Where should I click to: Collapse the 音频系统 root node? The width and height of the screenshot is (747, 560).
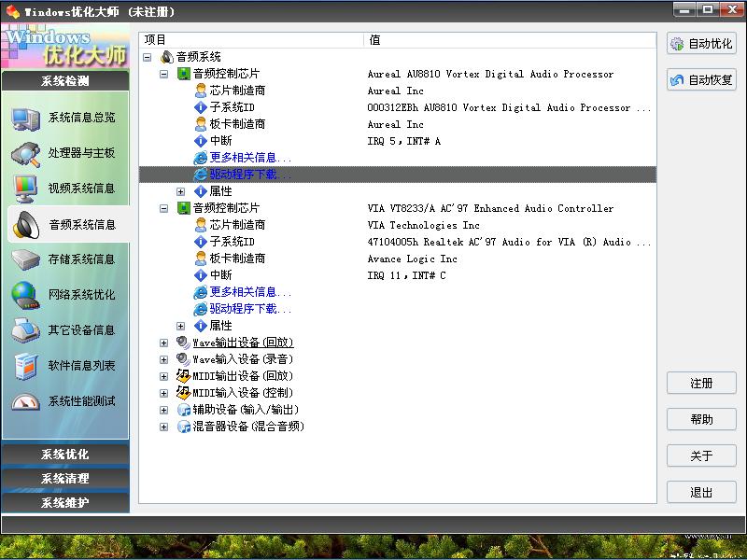click(148, 58)
